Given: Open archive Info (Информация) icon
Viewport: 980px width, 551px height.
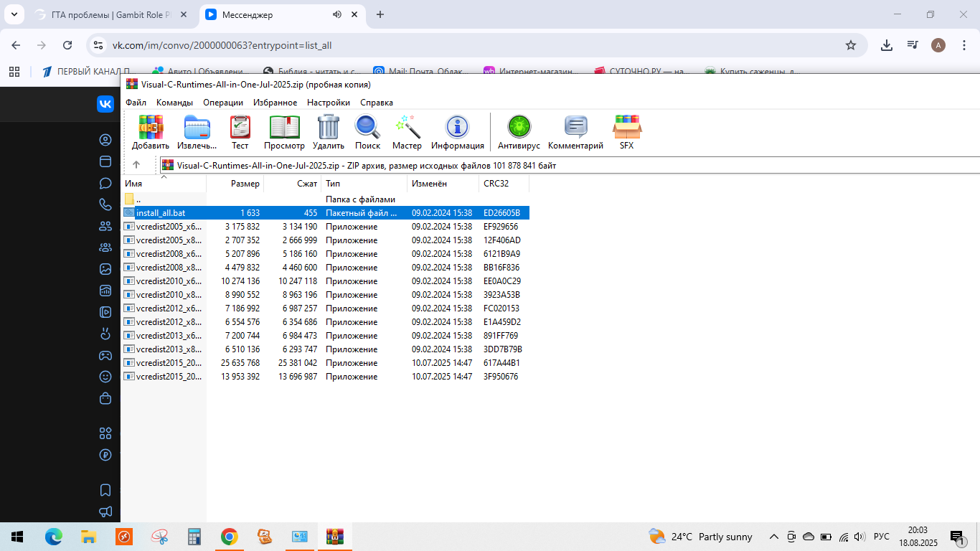Looking at the screenshot, I should point(457,128).
